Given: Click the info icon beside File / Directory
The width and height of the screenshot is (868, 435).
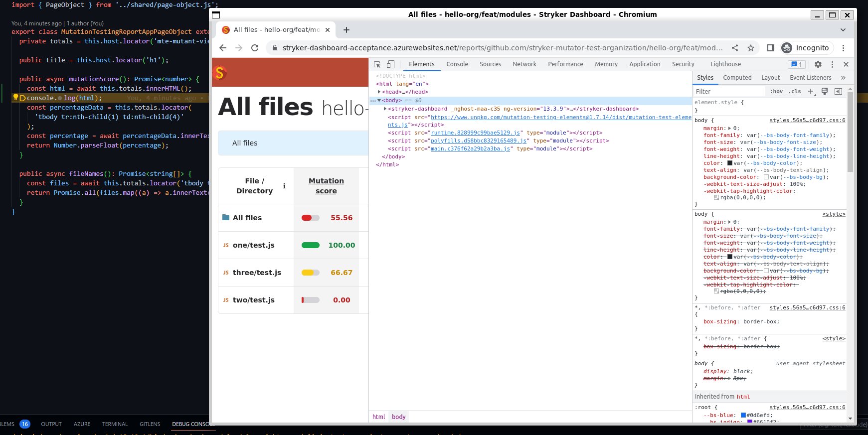Looking at the screenshot, I should coord(284,186).
